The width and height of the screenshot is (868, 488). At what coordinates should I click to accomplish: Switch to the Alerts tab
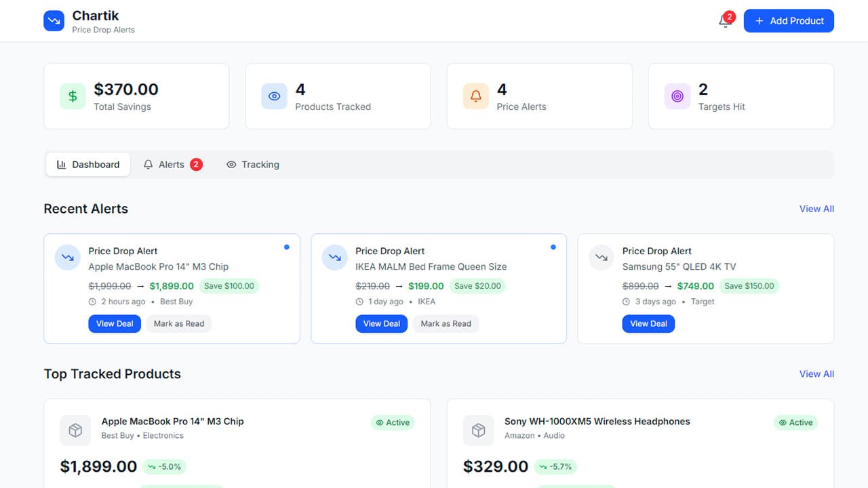(x=172, y=164)
